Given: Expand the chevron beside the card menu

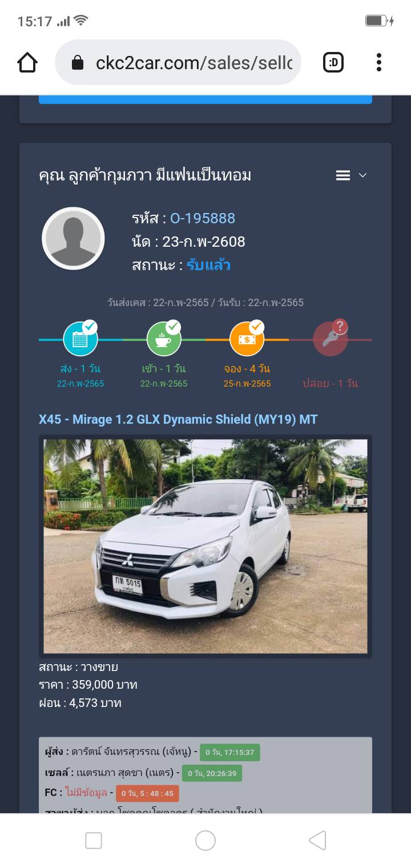Looking at the screenshot, I should (362, 175).
